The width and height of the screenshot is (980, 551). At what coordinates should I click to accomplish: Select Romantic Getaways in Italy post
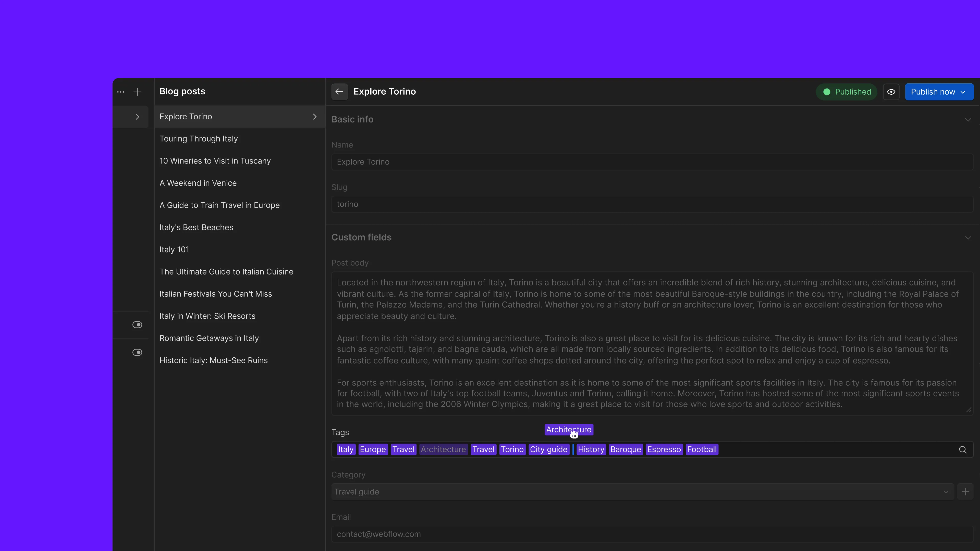tap(240, 338)
